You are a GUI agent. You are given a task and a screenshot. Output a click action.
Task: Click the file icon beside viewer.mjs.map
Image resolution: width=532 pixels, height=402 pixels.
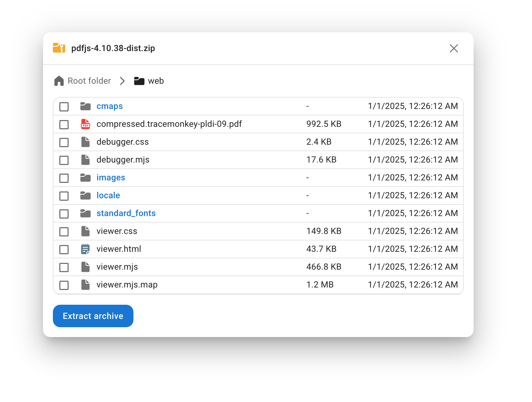click(85, 285)
